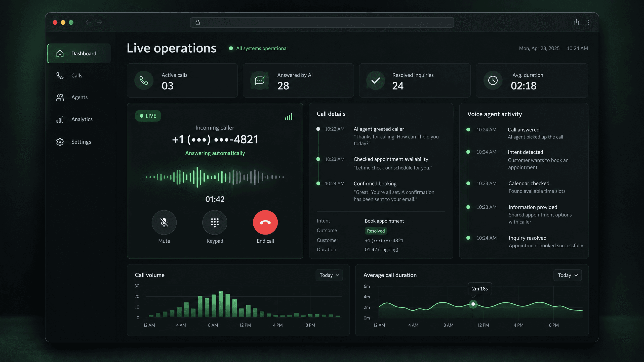Select the Analytics menu item
Screen dimensions: 644x362
coord(79,119)
